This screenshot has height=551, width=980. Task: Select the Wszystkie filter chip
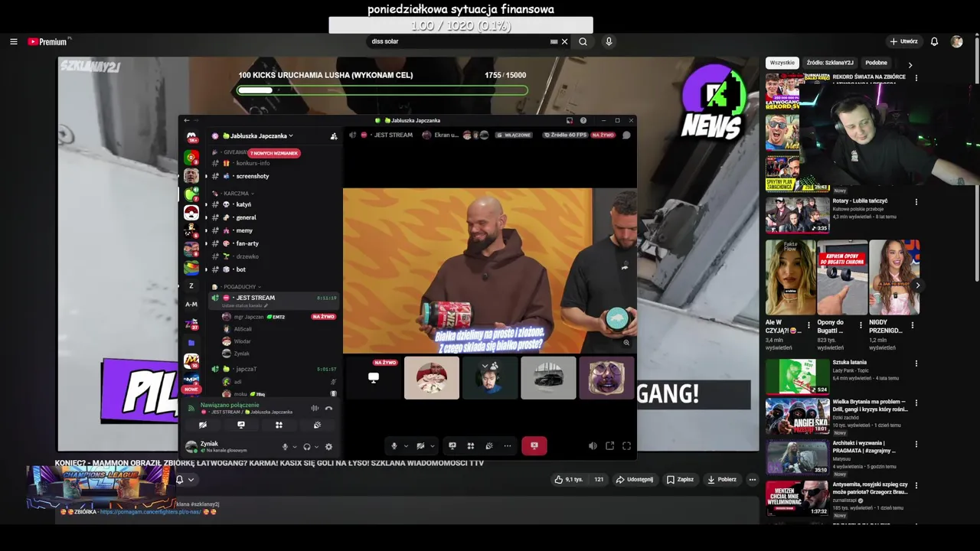[782, 63]
